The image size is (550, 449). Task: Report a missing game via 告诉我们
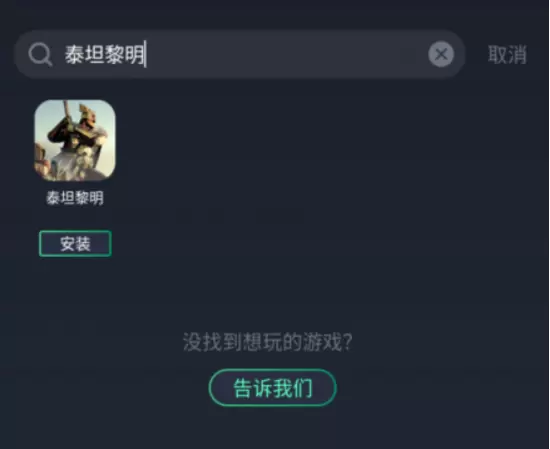tap(273, 388)
